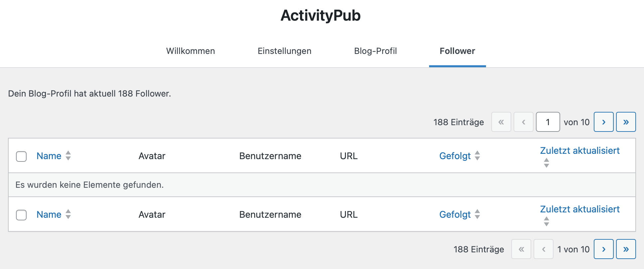The height and width of the screenshot is (269, 644).
Task: Sort by Zuletzt aktualisiert header link
Action: 580,150
